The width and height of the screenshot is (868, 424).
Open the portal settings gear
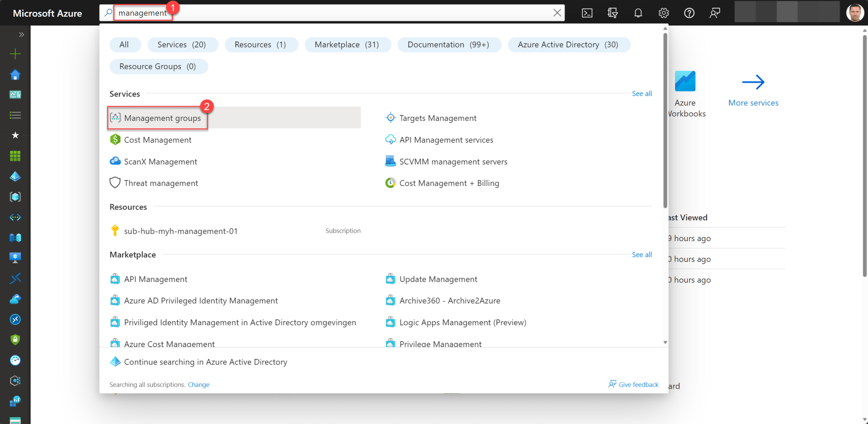point(664,13)
